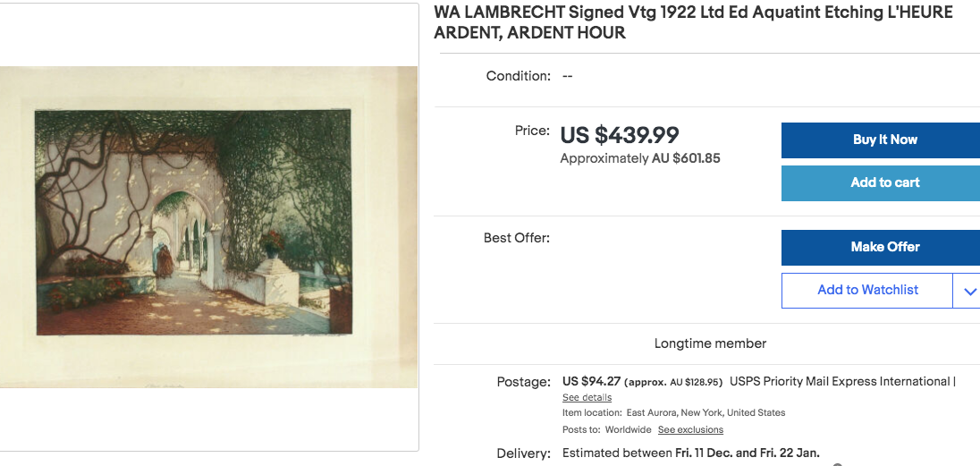The height and width of the screenshot is (466, 980).
Task: Click the Condition label
Action: [518, 76]
